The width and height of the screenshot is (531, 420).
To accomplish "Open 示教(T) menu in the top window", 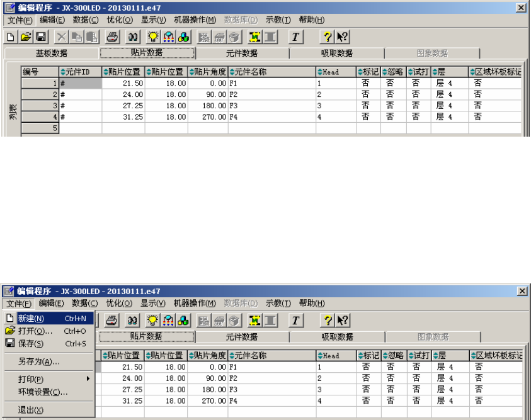I will pyautogui.click(x=278, y=20).
